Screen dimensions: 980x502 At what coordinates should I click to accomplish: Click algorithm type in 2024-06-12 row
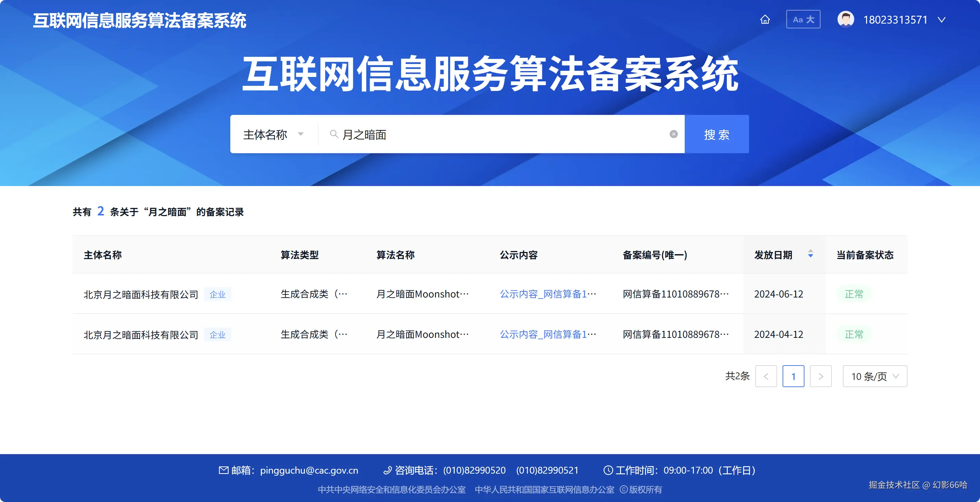(314, 294)
